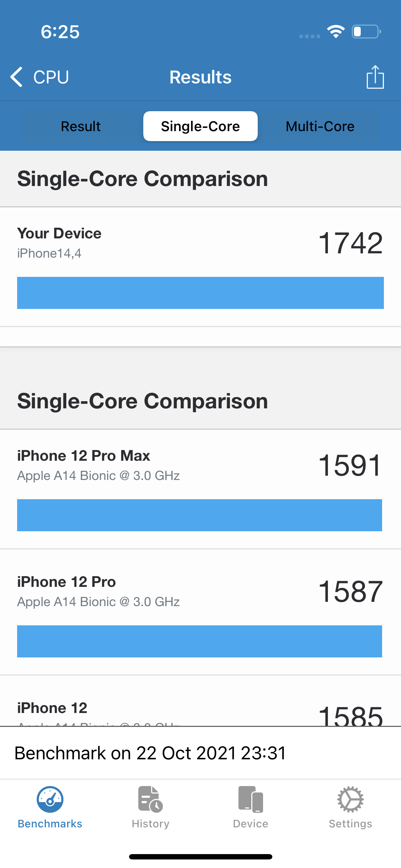
Task: Go back to CPU screen
Action: click(51, 77)
